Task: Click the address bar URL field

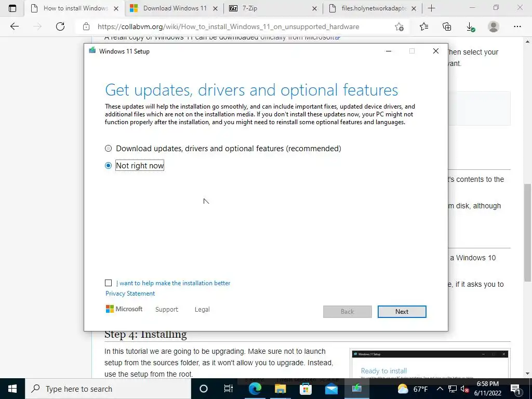Action: click(x=228, y=26)
